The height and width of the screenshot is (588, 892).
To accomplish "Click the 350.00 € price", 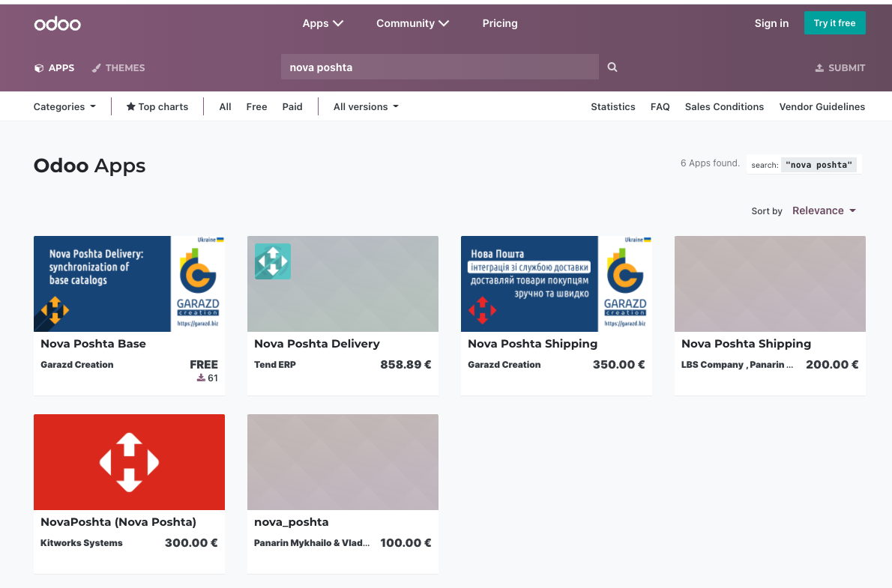I will 619,365.
